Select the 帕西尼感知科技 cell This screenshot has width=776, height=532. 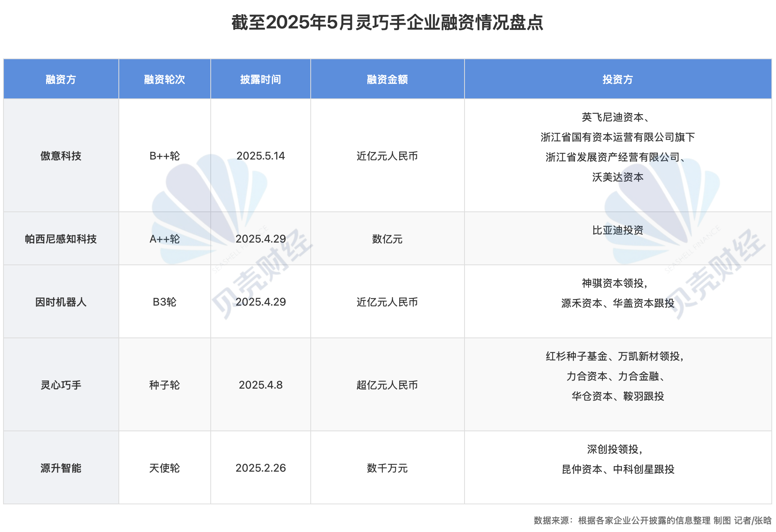point(61,239)
